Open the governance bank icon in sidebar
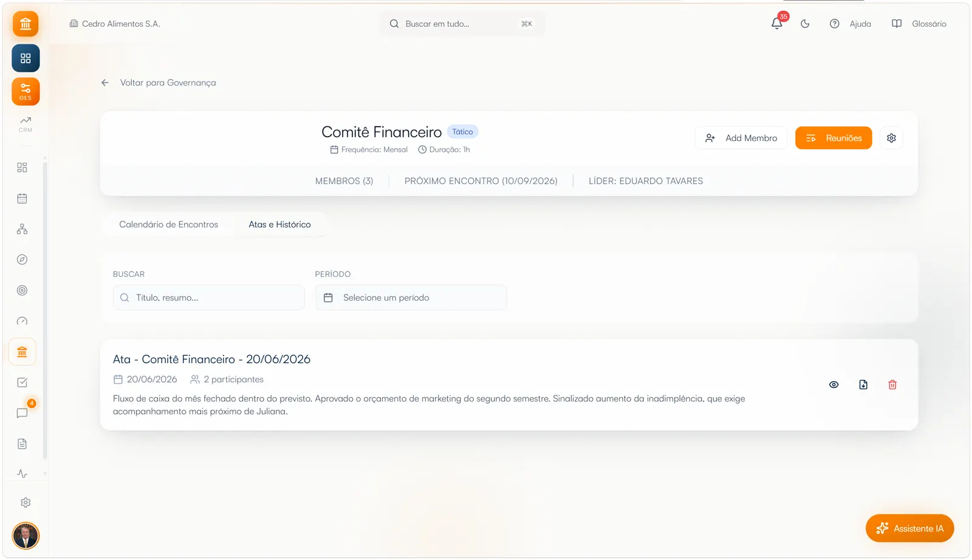This screenshot has width=972, height=560. click(x=22, y=352)
